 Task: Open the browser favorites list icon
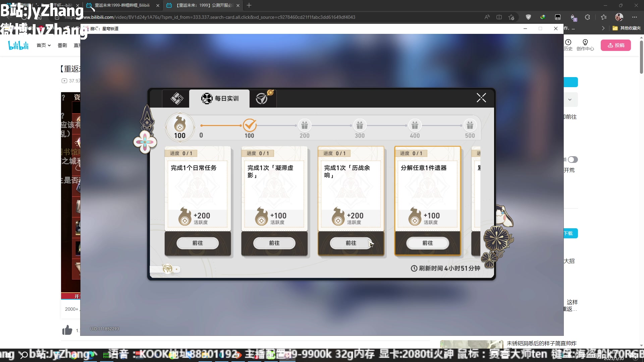pos(604,17)
